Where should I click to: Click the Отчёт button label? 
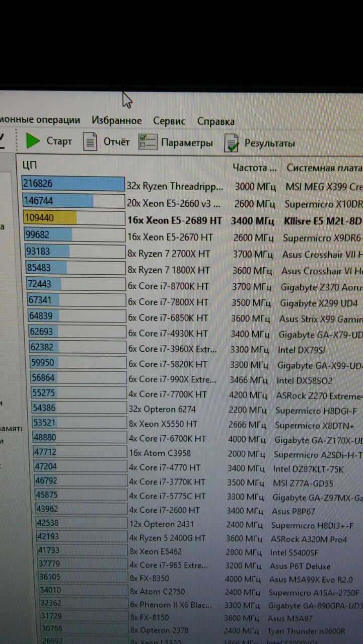pos(116,142)
